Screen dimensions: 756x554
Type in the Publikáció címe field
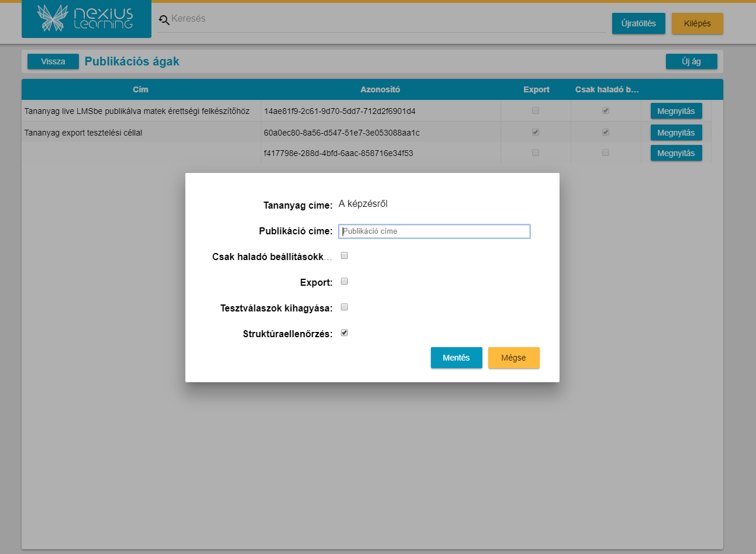(x=434, y=231)
